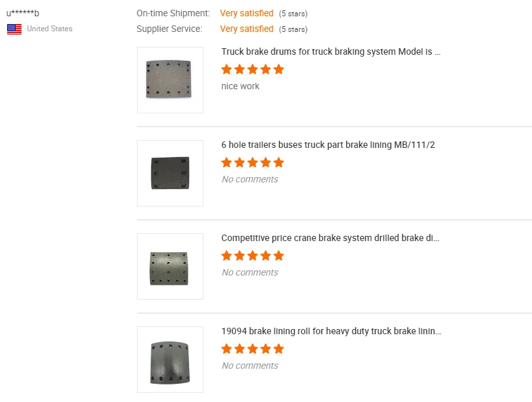Open the 19094 brake lining roll thumbnail

point(170,360)
